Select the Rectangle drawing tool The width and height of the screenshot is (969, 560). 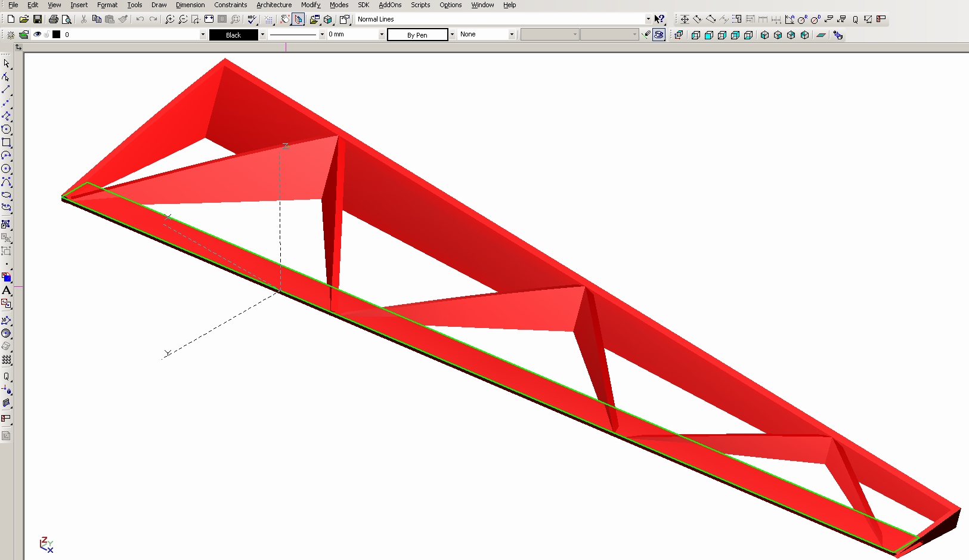pyautogui.click(x=7, y=143)
